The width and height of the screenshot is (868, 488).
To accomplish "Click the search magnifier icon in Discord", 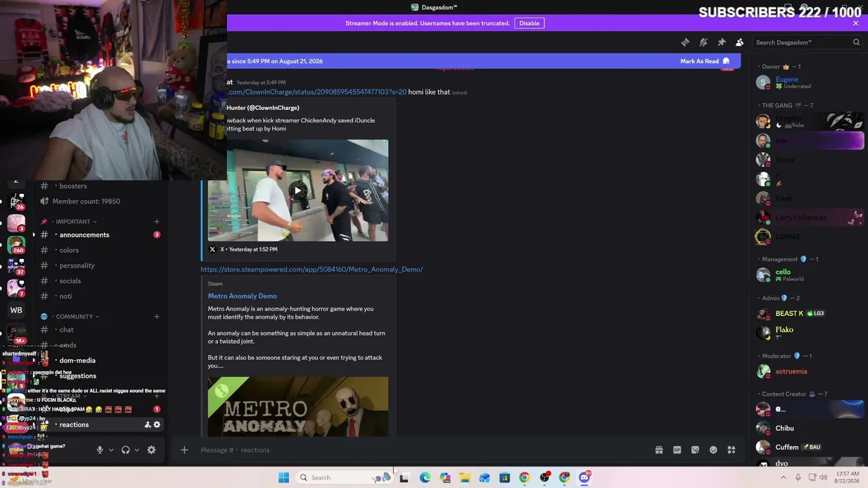I will (x=856, y=42).
